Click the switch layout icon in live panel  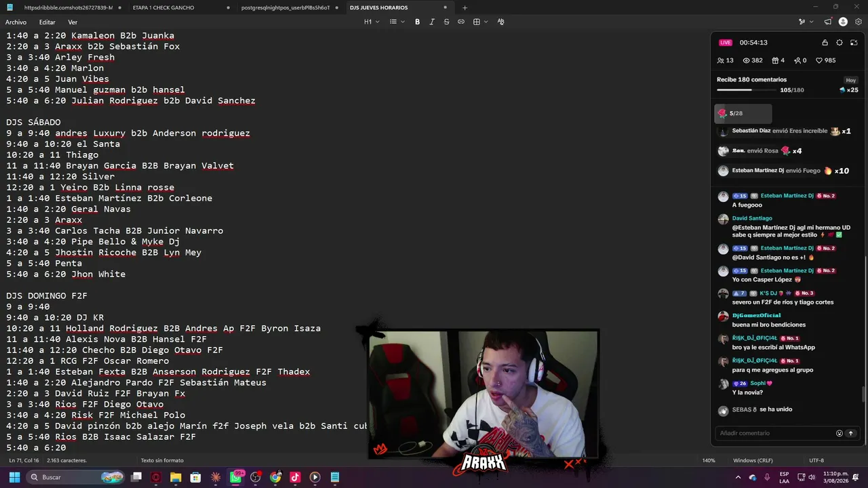click(853, 43)
